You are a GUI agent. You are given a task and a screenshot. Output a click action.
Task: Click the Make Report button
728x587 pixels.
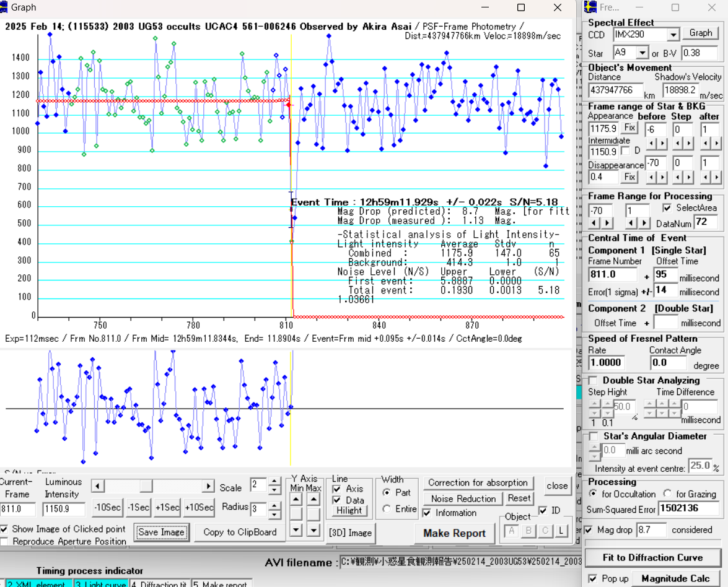coord(455,533)
